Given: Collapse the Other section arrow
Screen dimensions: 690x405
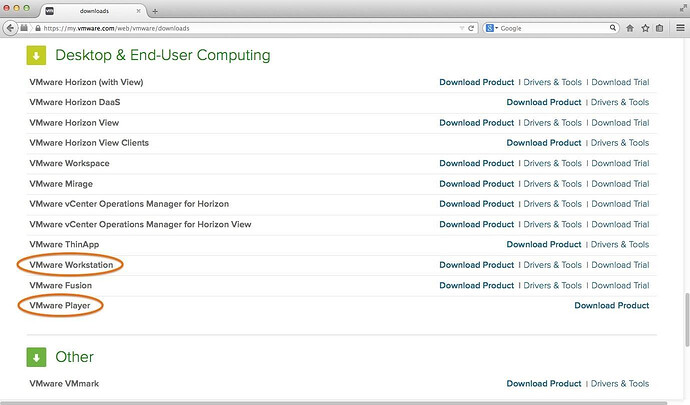Looking at the screenshot, I should [x=36, y=356].
